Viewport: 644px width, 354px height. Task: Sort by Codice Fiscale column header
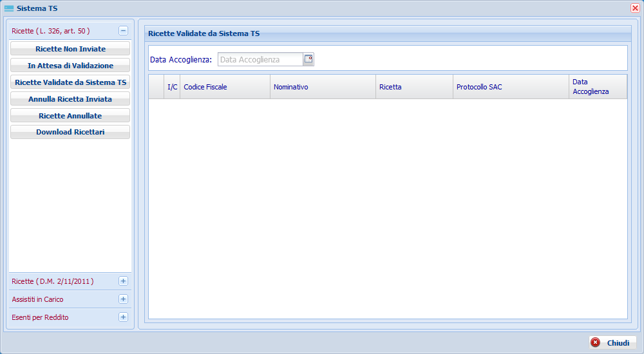click(x=225, y=87)
